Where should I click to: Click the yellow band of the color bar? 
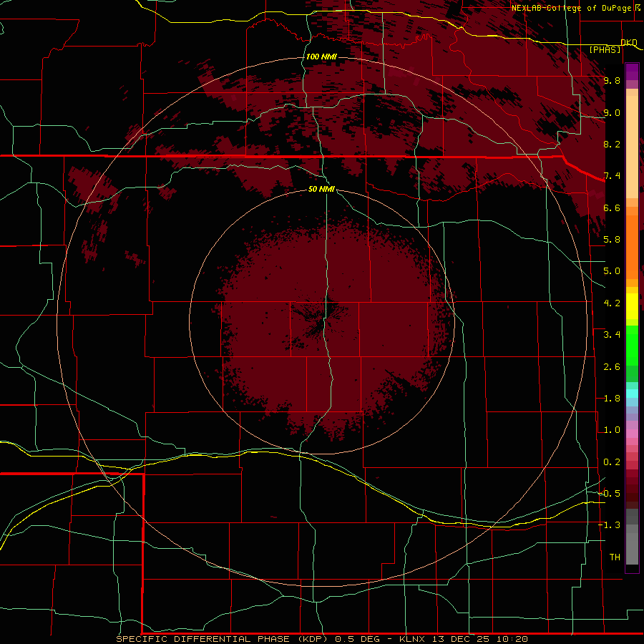[x=632, y=306]
